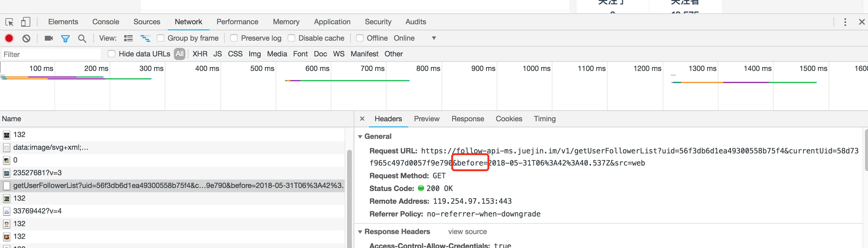Image resolution: width=868 pixels, height=248 pixels.
Task: Select the All filter type
Action: 180,54
